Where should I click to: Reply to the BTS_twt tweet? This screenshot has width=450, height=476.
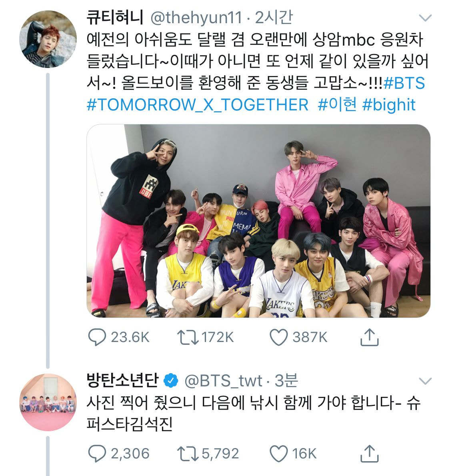97,454
